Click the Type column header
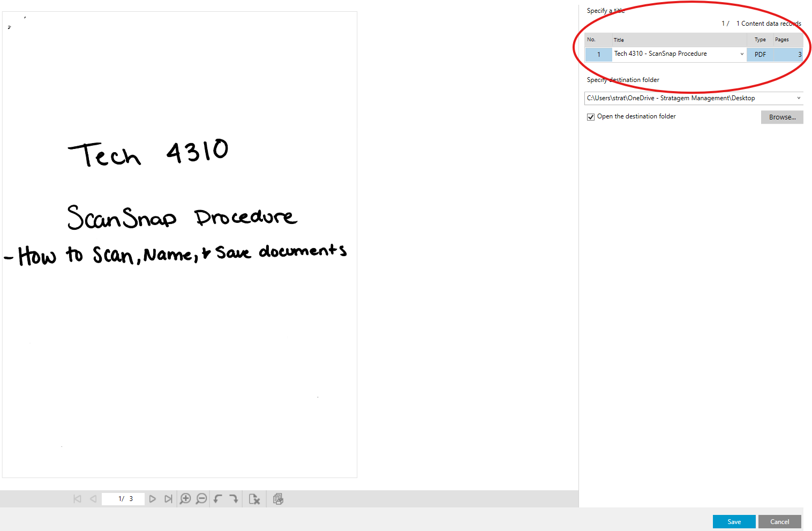The image size is (812, 531). (760, 40)
